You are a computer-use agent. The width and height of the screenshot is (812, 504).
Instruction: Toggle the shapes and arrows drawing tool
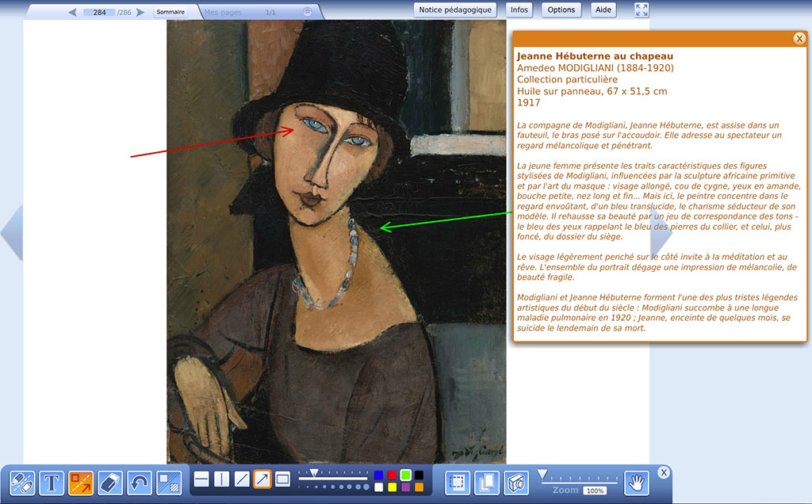point(81,482)
